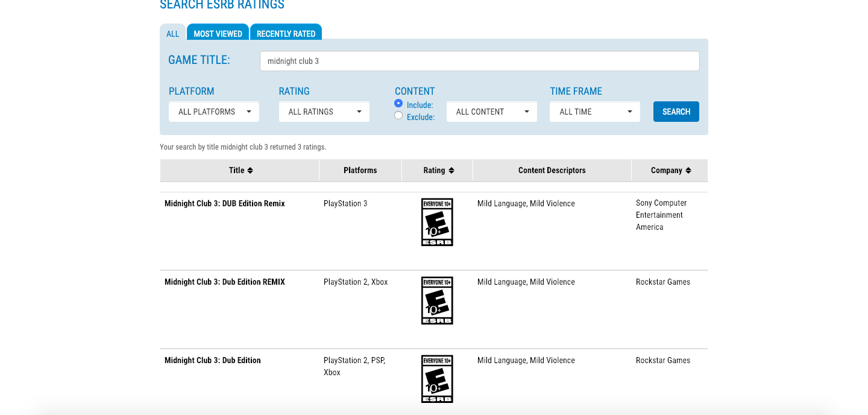Click the E10+ rating icon for Dub Edition REMIX
The height and width of the screenshot is (415, 868).
click(437, 300)
